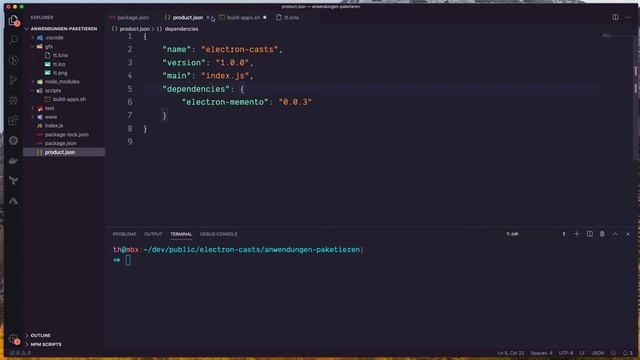Open the terminal selector dropdown showing zsh
This screenshot has width=640, height=360.
(536, 234)
